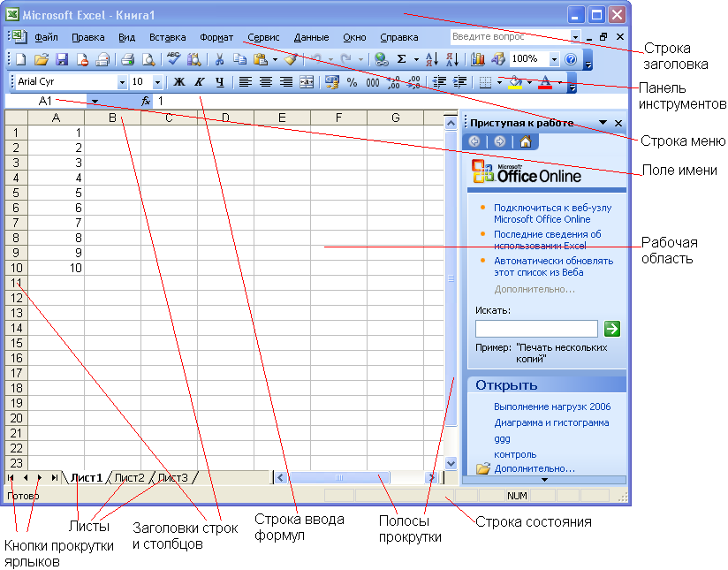This screenshot has width=728, height=570.
Task: Open the Файл menu
Action: tap(46, 37)
